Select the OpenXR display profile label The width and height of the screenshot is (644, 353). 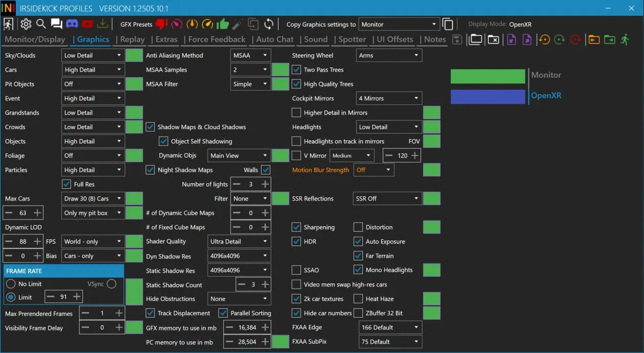[x=546, y=96]
